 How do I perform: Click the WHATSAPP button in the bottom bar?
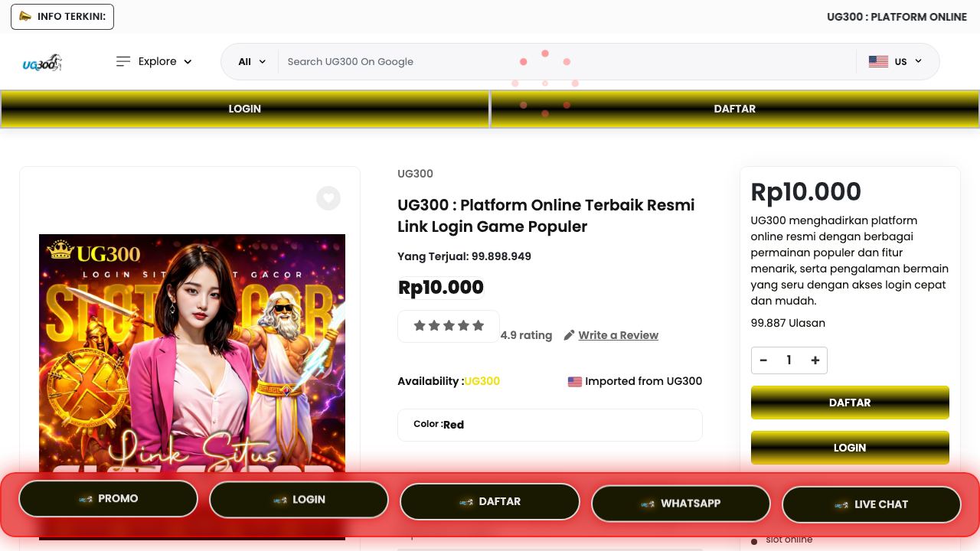pyautogui.click(x=681, y=504)
